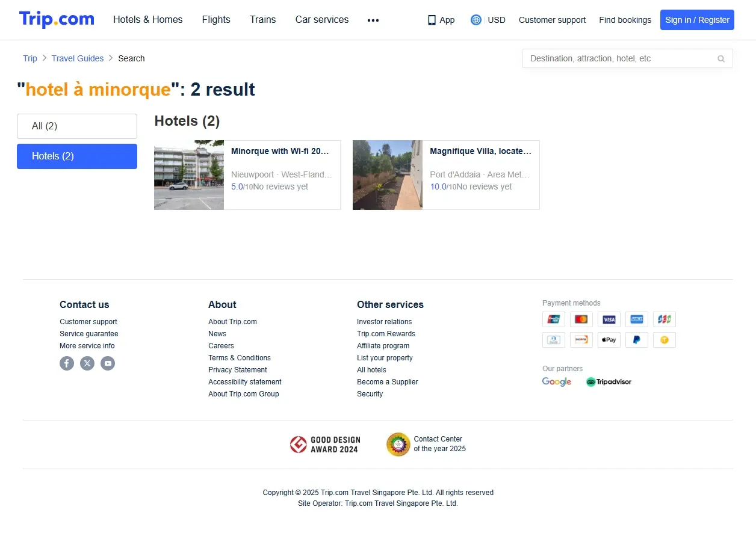Click the Google partner logo
756x554 pixels.
(x=557, y=382)
